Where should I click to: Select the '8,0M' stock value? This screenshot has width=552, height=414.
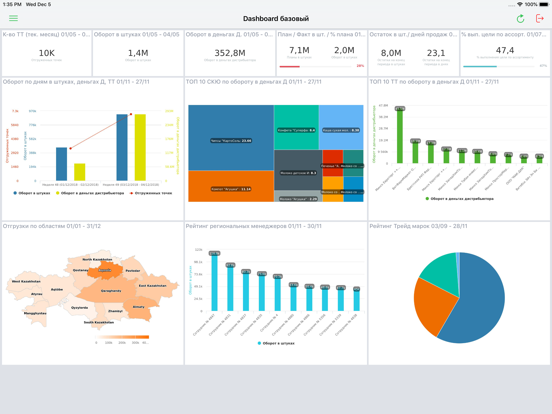tap(391, 53)
